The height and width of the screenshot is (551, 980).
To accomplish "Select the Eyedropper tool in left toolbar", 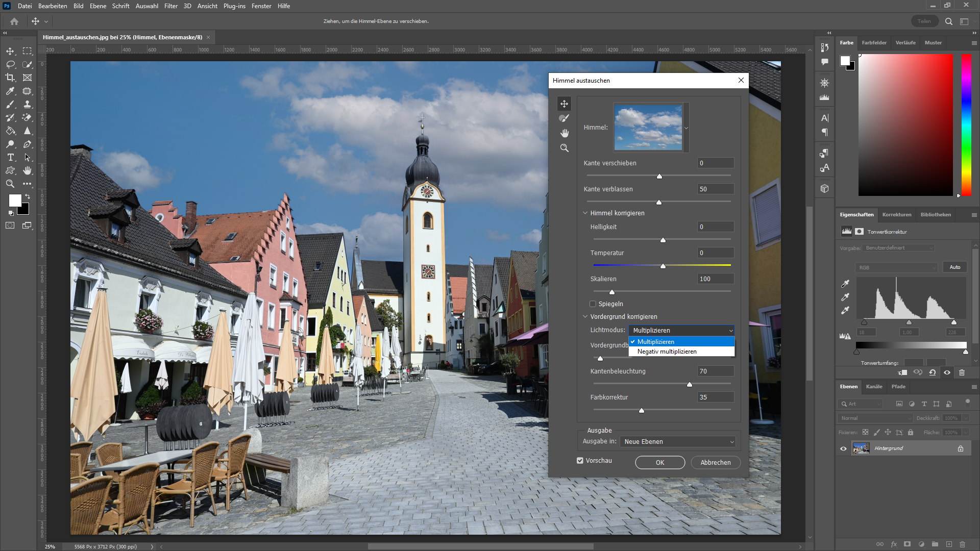I will click(10, 91).
